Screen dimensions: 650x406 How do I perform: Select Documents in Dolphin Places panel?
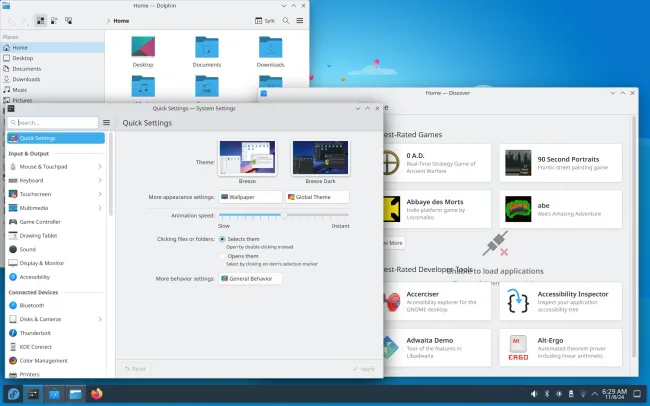(x=26, y=69)
